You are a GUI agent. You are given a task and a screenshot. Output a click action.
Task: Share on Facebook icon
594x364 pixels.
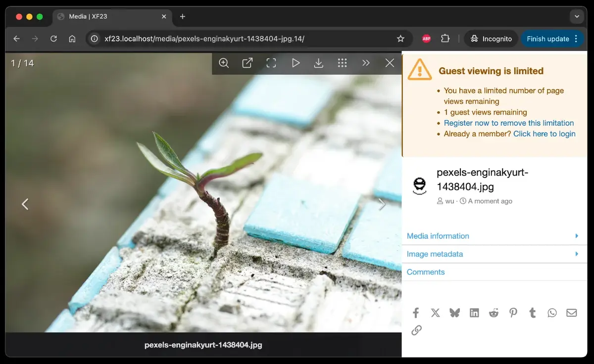416,313
